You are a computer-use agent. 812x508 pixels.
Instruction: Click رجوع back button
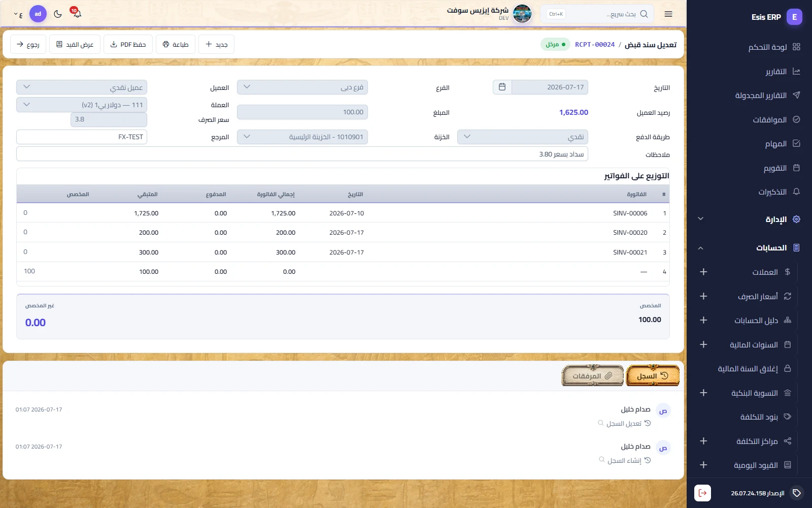[28, 45]
